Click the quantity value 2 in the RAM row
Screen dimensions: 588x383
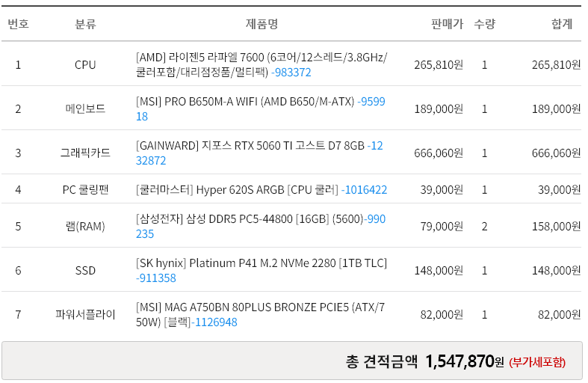[x=484, y=226]
